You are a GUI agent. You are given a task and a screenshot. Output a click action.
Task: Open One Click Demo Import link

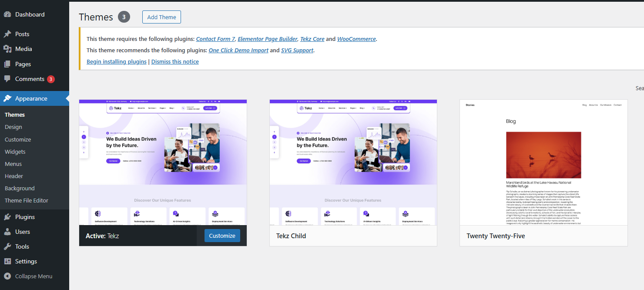click(238, 50)
